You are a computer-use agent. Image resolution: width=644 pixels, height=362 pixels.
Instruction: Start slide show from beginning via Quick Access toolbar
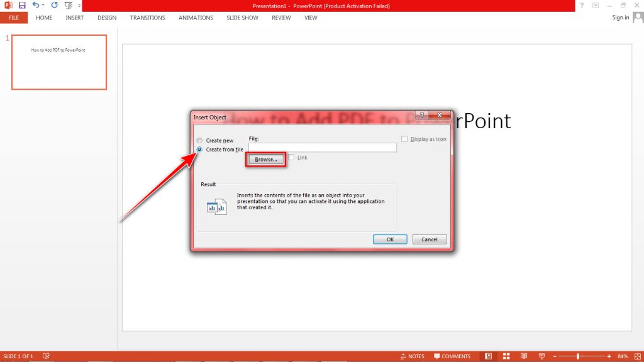[x=68, y=5]
